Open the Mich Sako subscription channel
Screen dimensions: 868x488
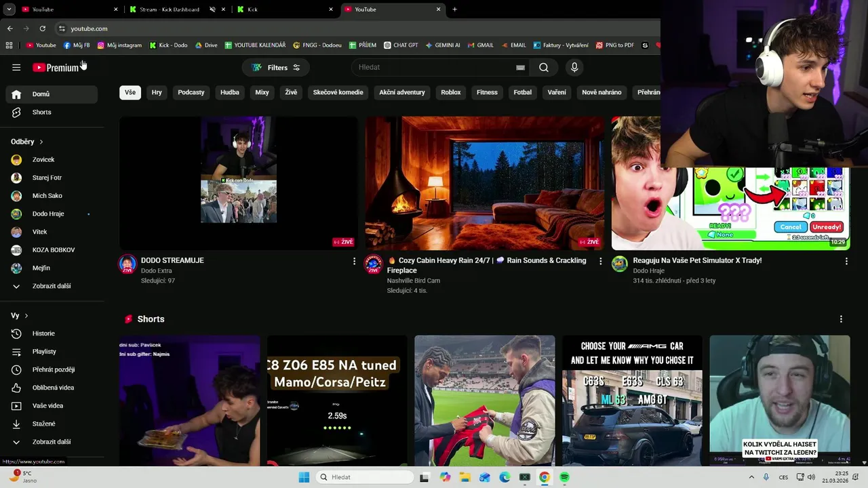click(x=52, y=196)
